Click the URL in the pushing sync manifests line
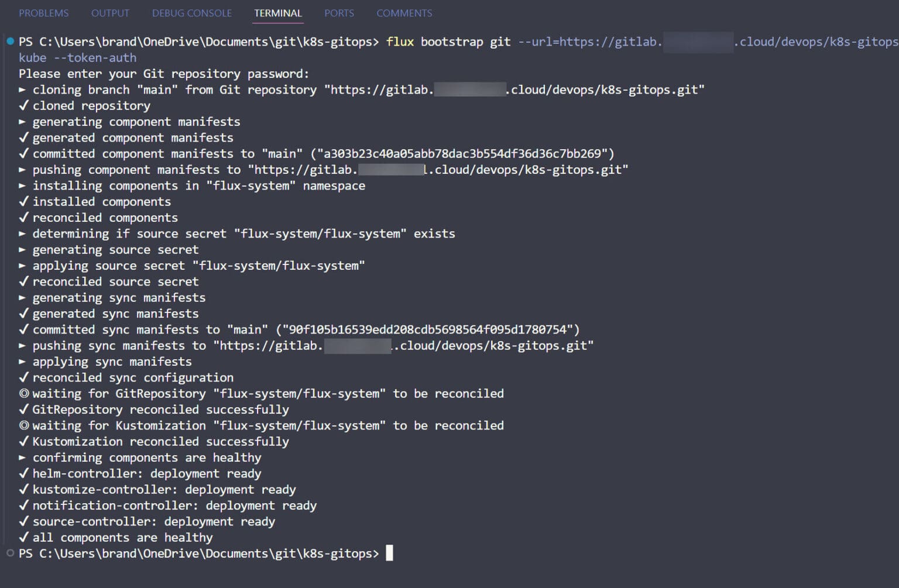Screen dimensions: 899x588 coord(404,345)
